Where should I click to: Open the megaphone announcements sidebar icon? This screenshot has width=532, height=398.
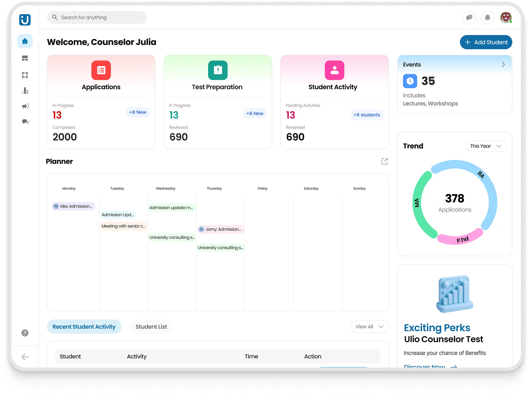click(25, 106)
